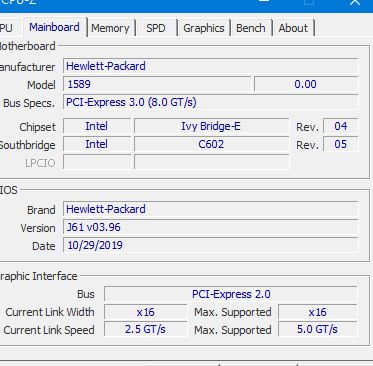Click the empty LPCIO vendor field
The image size is (373, 366).
(97, 162)
